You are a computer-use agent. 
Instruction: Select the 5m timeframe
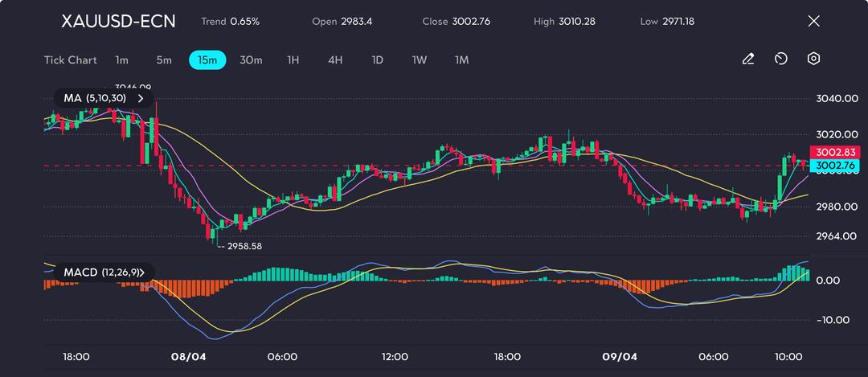[164, 60]
